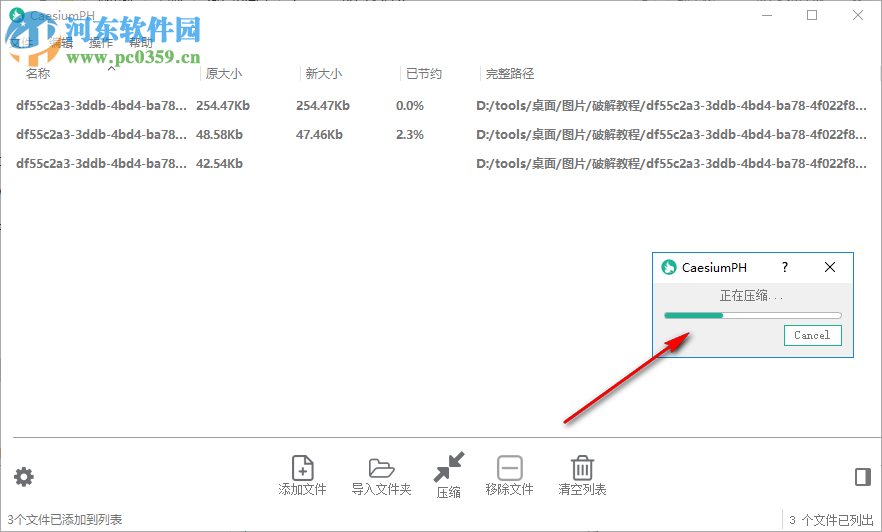Select the file name in the 0.0% saved row
Viewport: 882px width, 532px height.
pos(101,105)
